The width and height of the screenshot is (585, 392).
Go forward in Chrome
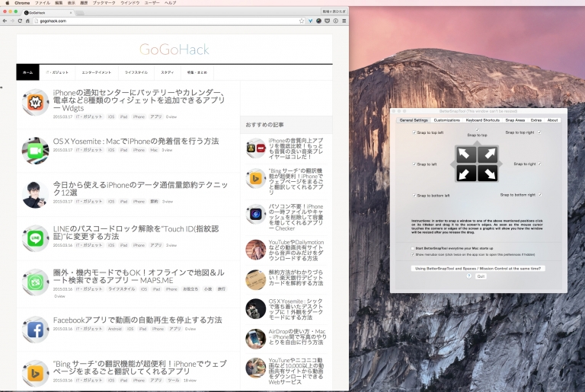[x=12, y=21]
